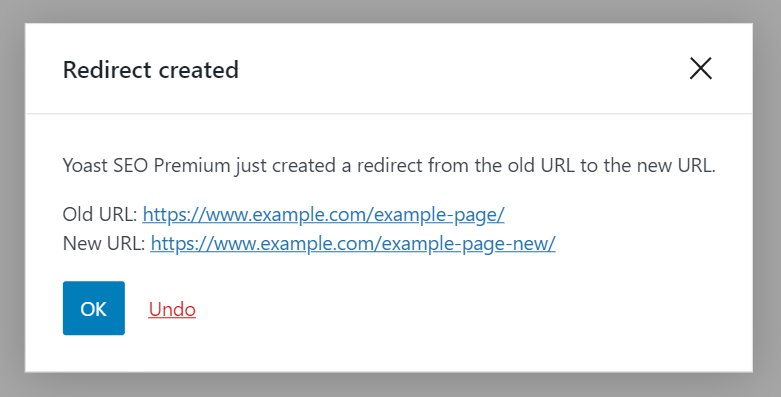Screen dimensions: 781x397
Task: Open the new example-page-new URL link
Action: 353,244
